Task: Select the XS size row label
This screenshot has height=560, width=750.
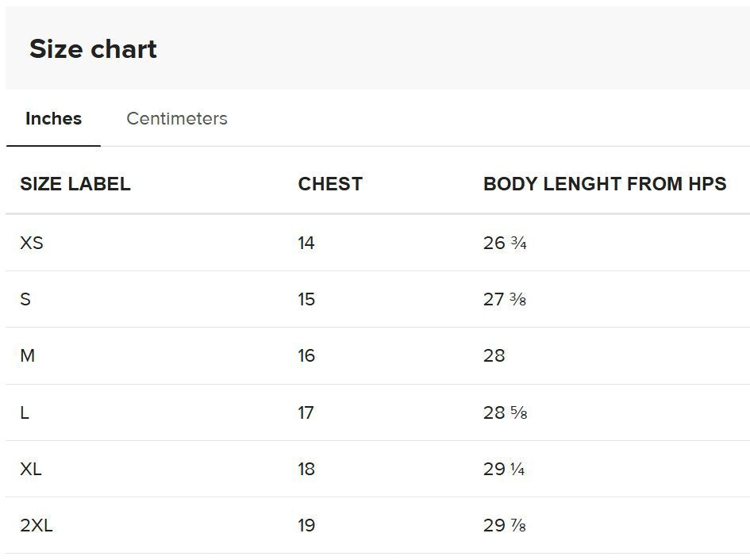Action: point(32,243)
